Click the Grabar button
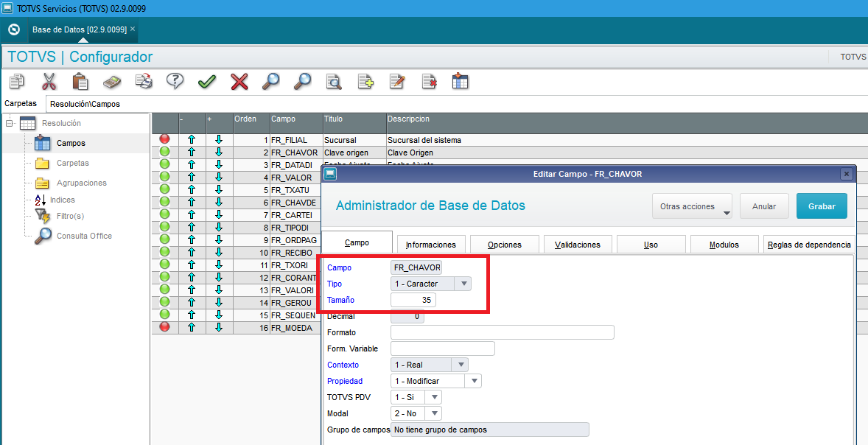This screenshot has height=445, width=868. coord(822,206)
